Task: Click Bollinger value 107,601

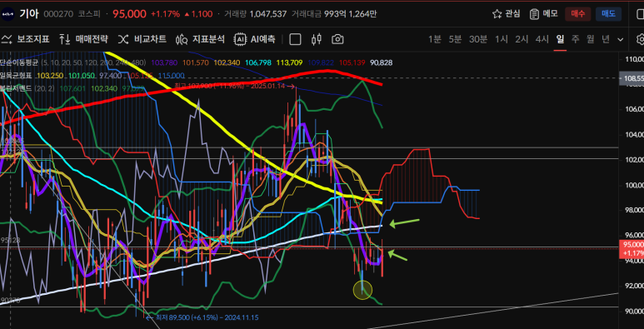Action: (72, 89)
